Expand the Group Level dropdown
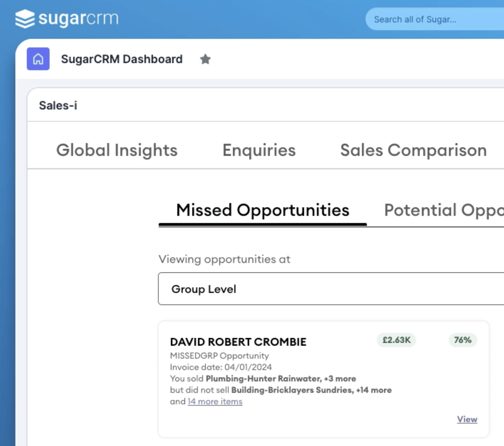The height and width of the screenshot is (446, 504). click(x=331, y=289)
